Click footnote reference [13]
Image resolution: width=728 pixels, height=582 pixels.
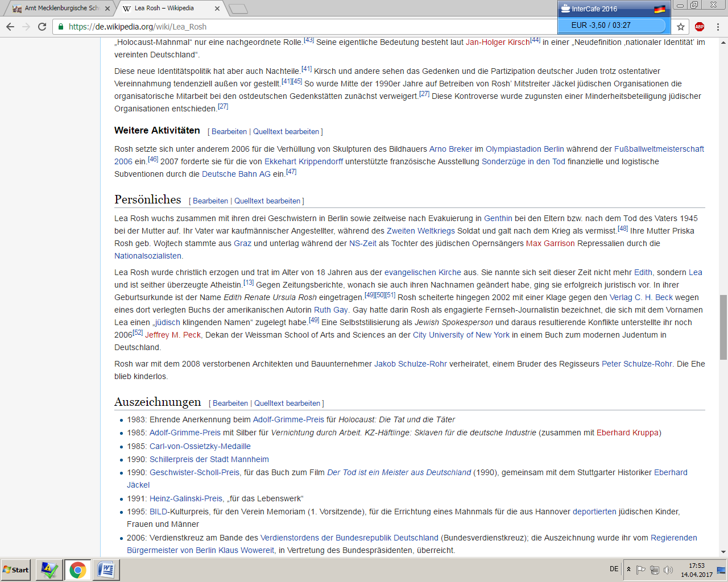(249, 282)
